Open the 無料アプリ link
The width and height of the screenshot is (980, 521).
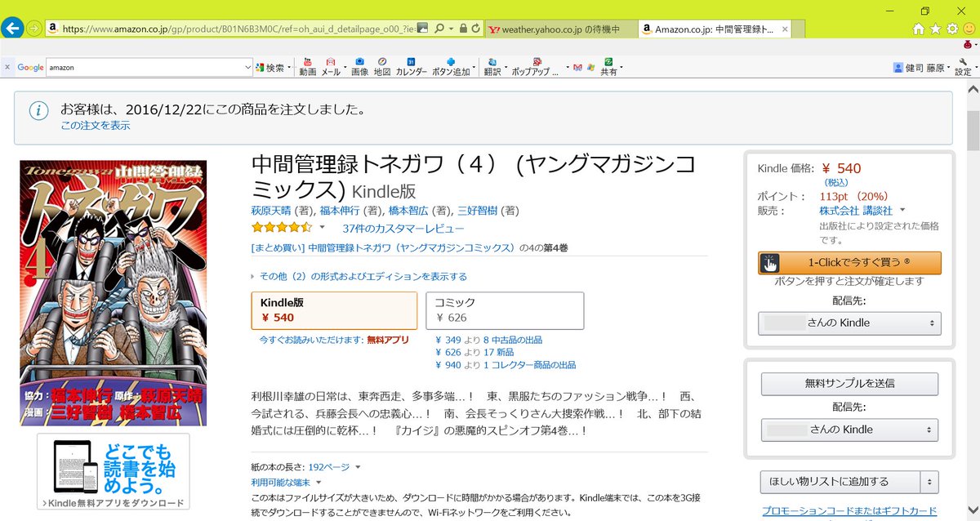coord(387,340)
